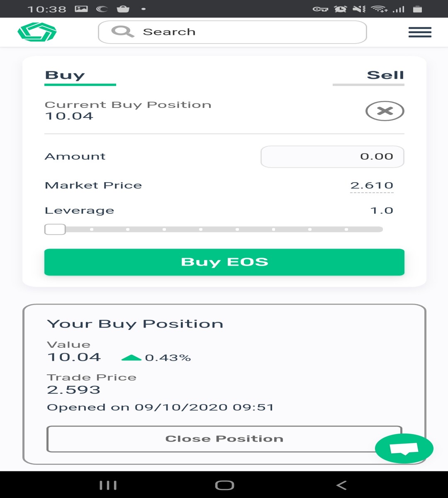
Task: Click the Buy EOS button
Action: click(224, 262)
